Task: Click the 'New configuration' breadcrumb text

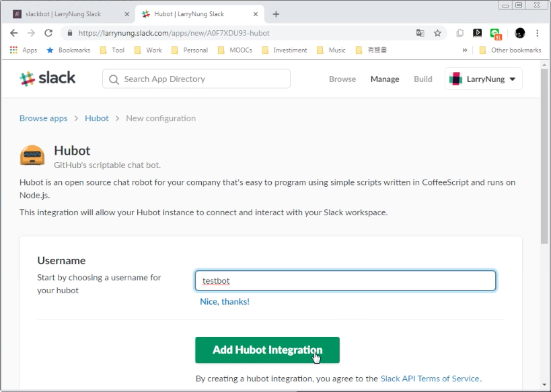Action: coord(161,118)
